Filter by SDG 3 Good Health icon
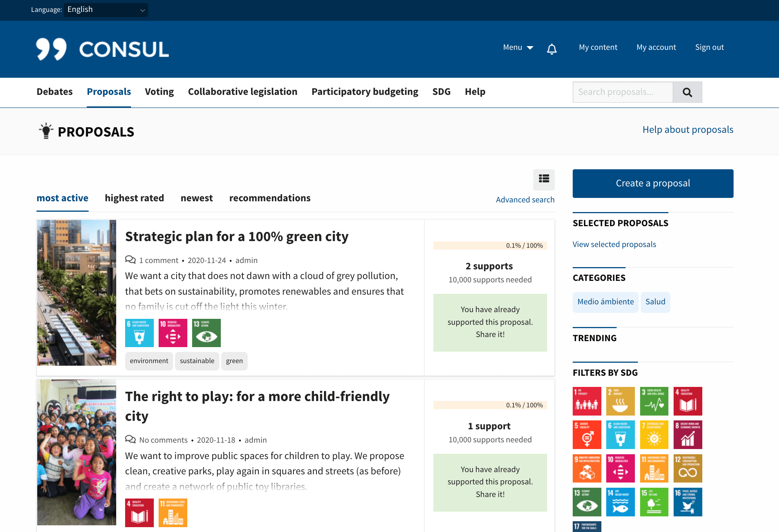The width and height of the screenshot is (779, 532). click(x=654, y=401)
